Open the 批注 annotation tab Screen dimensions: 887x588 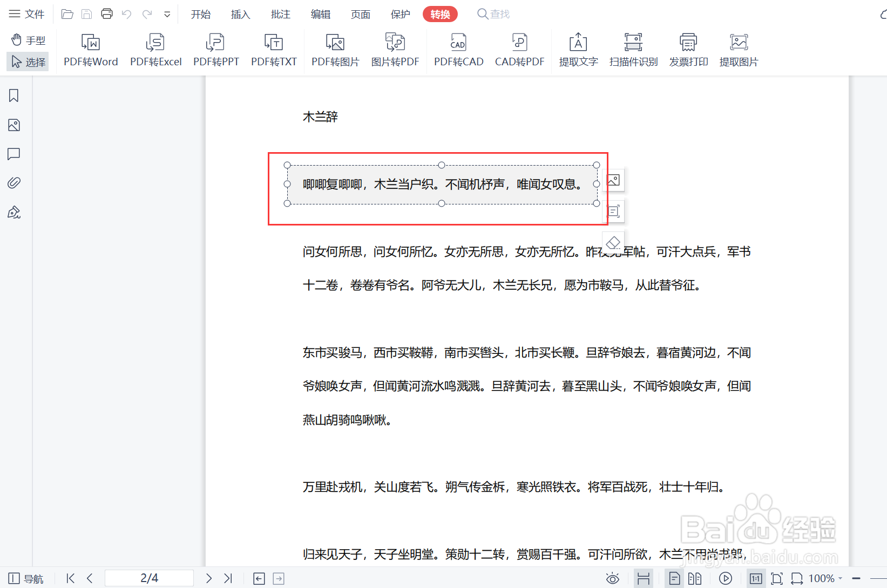[x=280, y=14]
